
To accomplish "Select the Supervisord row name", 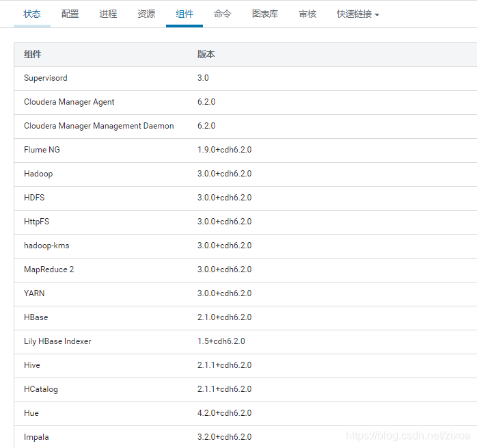I will (x=46, y=78).
